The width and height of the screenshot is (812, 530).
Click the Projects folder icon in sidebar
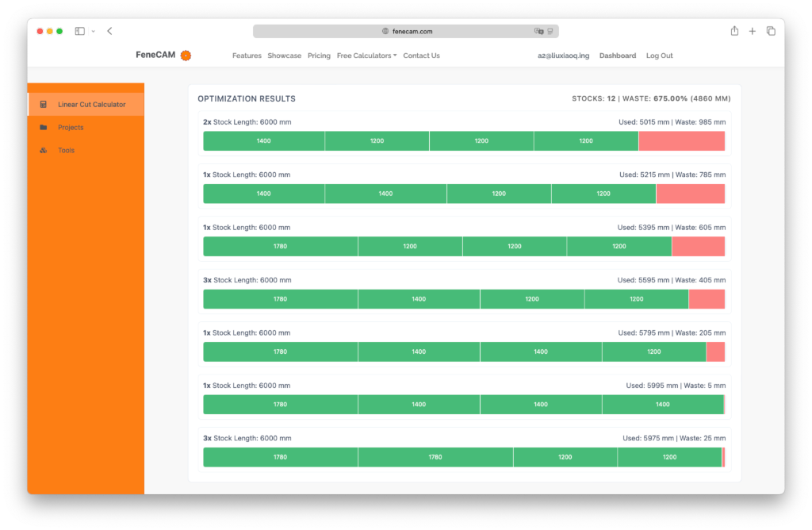(x=44, y=128)
